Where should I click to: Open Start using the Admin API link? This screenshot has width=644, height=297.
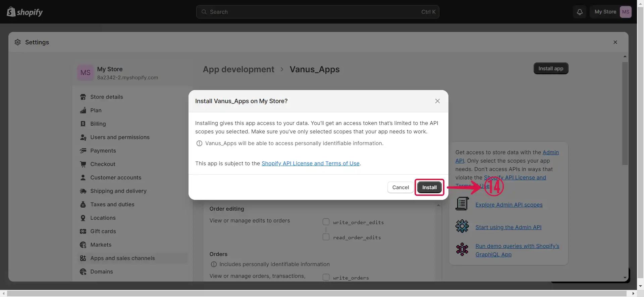508,227
